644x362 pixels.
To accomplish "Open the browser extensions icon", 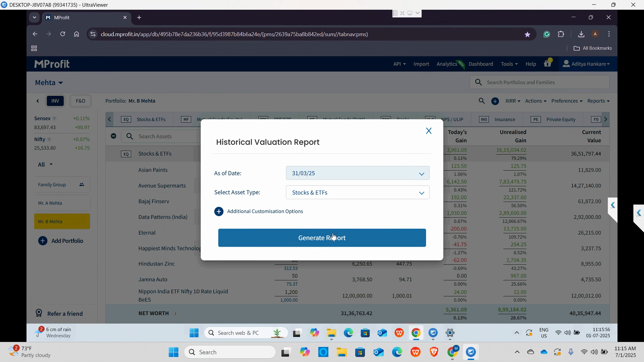I will click(561, 34).
